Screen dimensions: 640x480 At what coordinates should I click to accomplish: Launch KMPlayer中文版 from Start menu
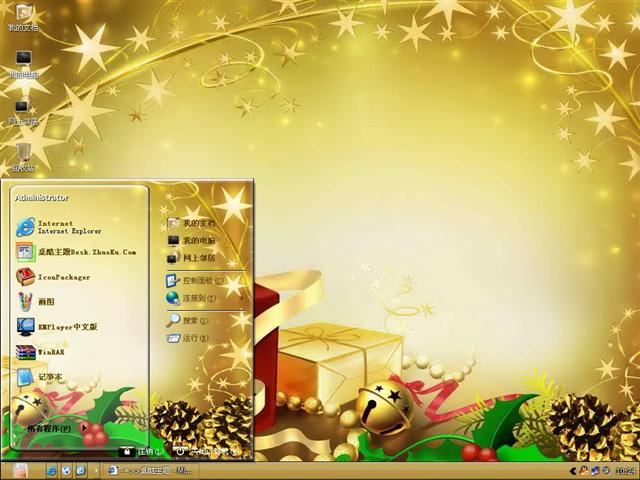coord(57,327)
